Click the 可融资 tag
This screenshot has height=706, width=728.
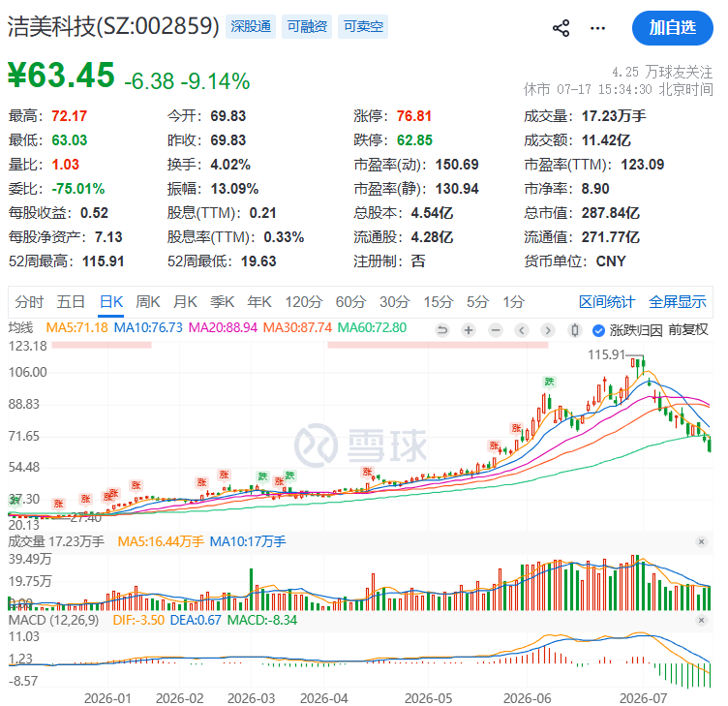(x=307, y=26)
